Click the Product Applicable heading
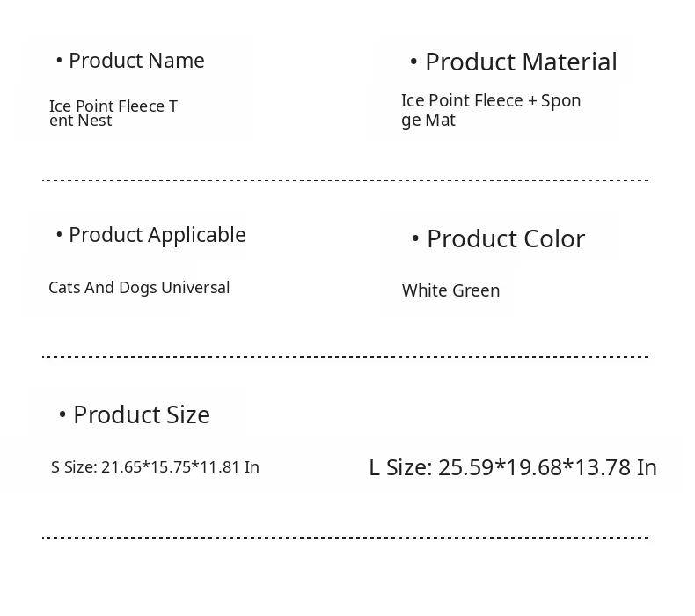The height and width of the screenshot is (616, 695). pos(157,235)
